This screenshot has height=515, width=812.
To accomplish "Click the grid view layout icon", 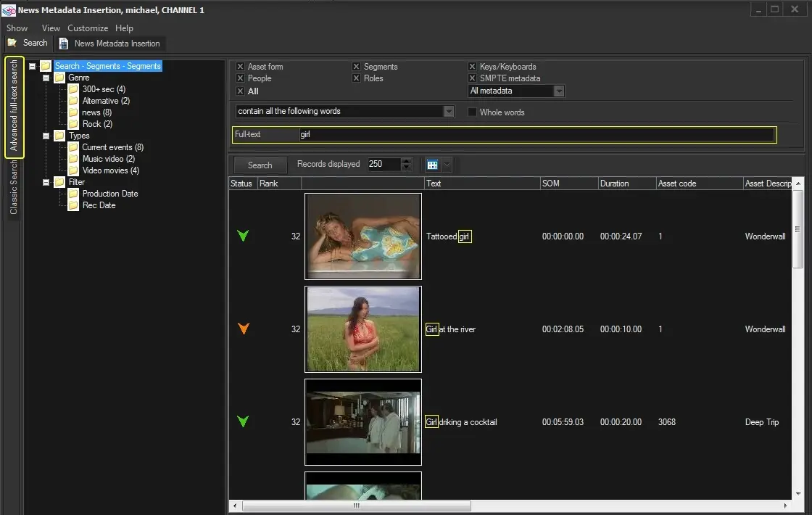I will click(432, 165).
